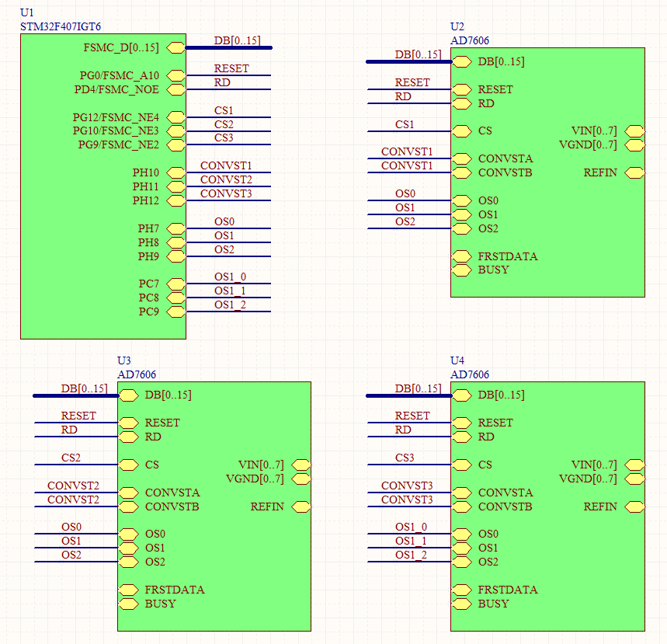Select the DB[0..15] bus label beside U1
Viewport: 667px width, 644px height.
tap(237, 40)
